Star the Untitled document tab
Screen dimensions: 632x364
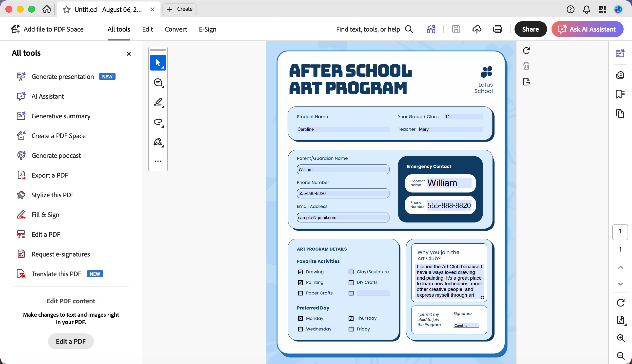point(66,10)
